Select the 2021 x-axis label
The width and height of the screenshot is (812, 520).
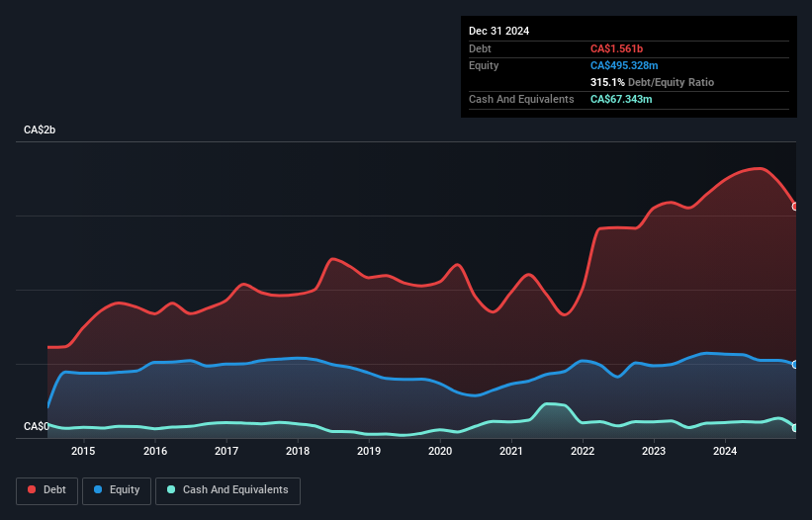(511, 451)
